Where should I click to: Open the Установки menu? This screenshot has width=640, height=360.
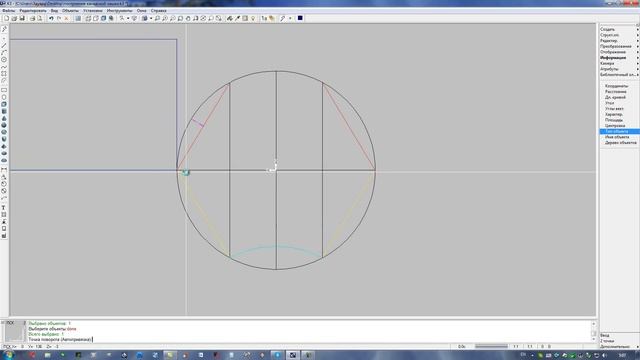tap(93, 11)
